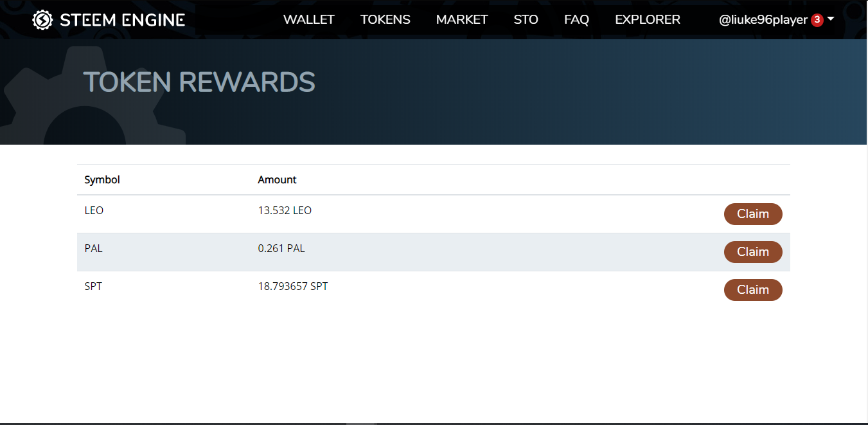Click the TOKEN REWARDS page heading
This screenshot has height=425, width=868.
pyautogui.click(x=199, y=82)
